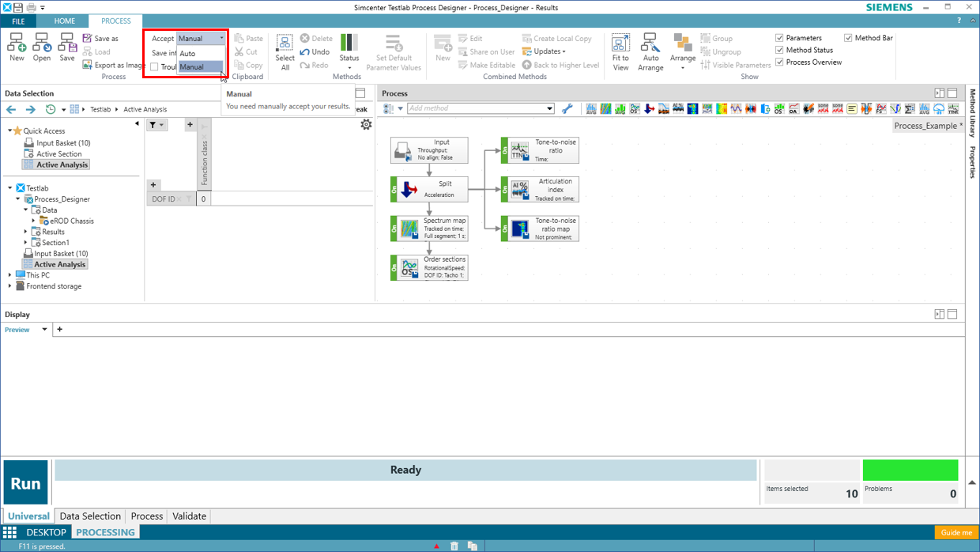Disable the Process Overview checkbox
Image resolution: width=980 pixels, height=552 pixels.
point(779,62)
